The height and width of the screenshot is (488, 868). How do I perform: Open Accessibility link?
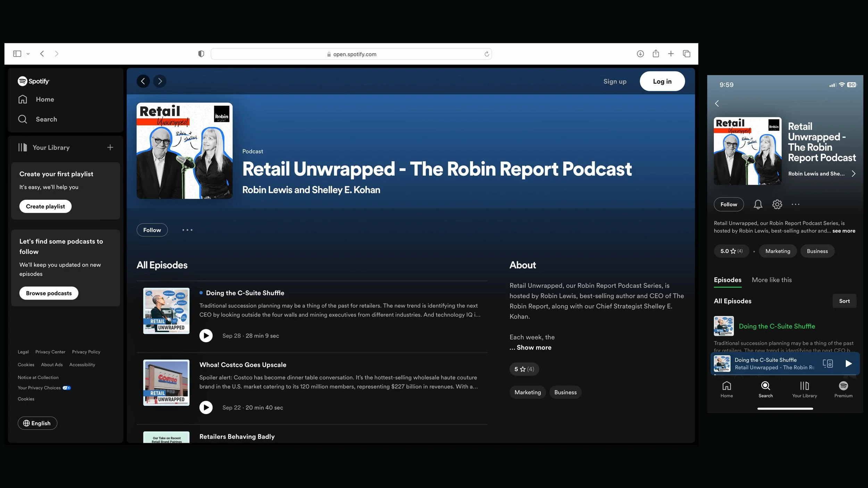pyautogui.click(x=82, y=365)
